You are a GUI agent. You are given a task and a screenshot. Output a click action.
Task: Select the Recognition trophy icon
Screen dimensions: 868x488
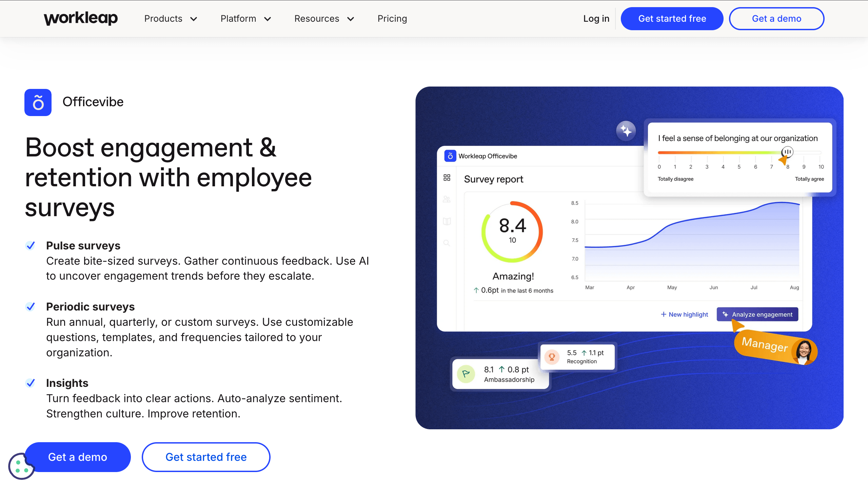coord(552,357)
